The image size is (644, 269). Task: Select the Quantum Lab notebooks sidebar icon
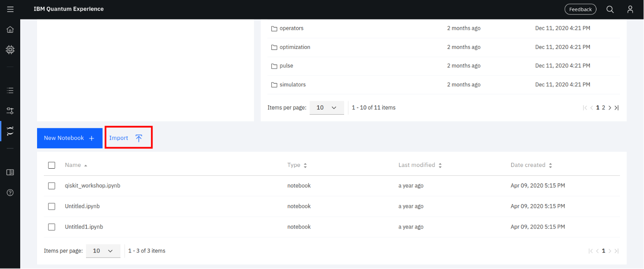(10, 131)
